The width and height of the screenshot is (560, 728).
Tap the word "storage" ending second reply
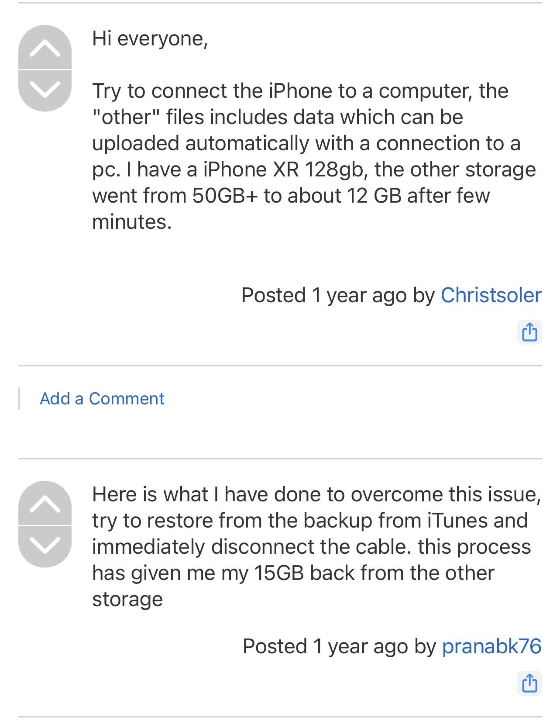tap(127, 600)
